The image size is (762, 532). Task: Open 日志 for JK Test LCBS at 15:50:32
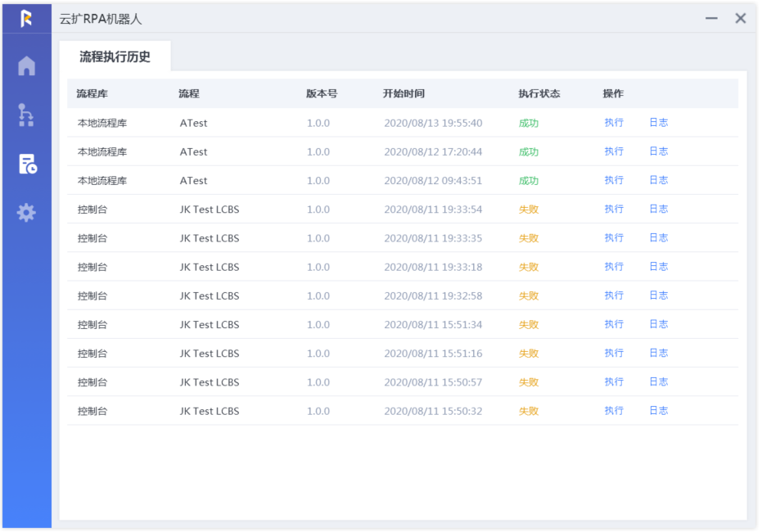659,411
